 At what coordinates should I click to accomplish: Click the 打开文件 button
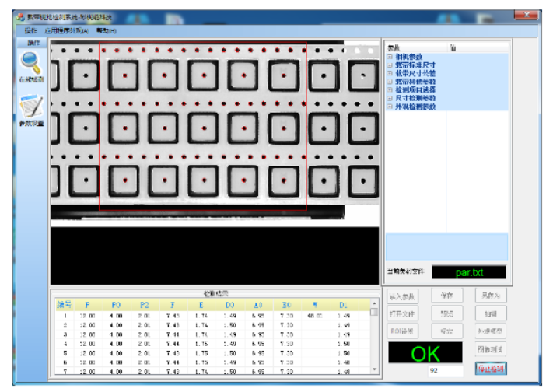(402, 313)
